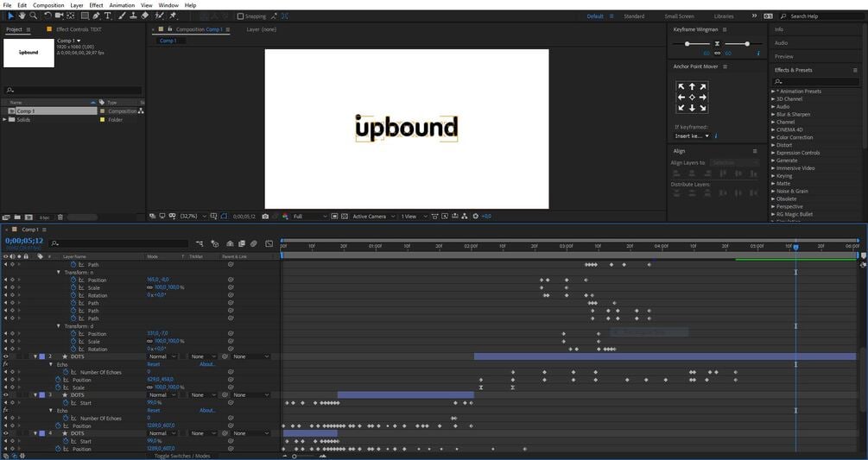Screen dimensions: 868x460
Task: Open the Active Camera dropdown
Action: [x=374, y=216]
